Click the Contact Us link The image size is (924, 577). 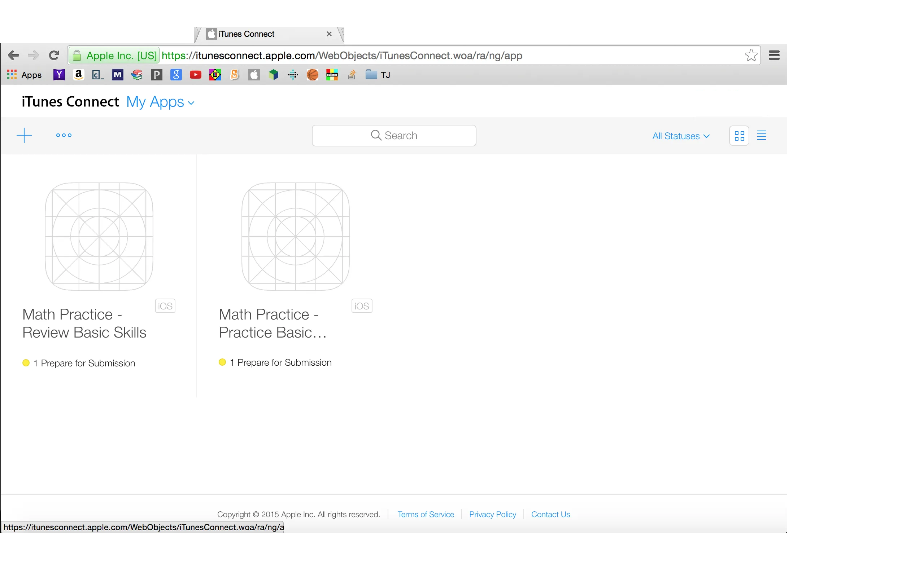[x=550, y=514]
